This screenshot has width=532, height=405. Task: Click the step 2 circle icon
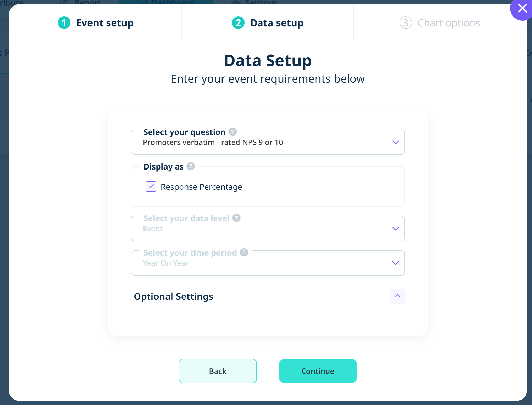(x=238, y=23)
